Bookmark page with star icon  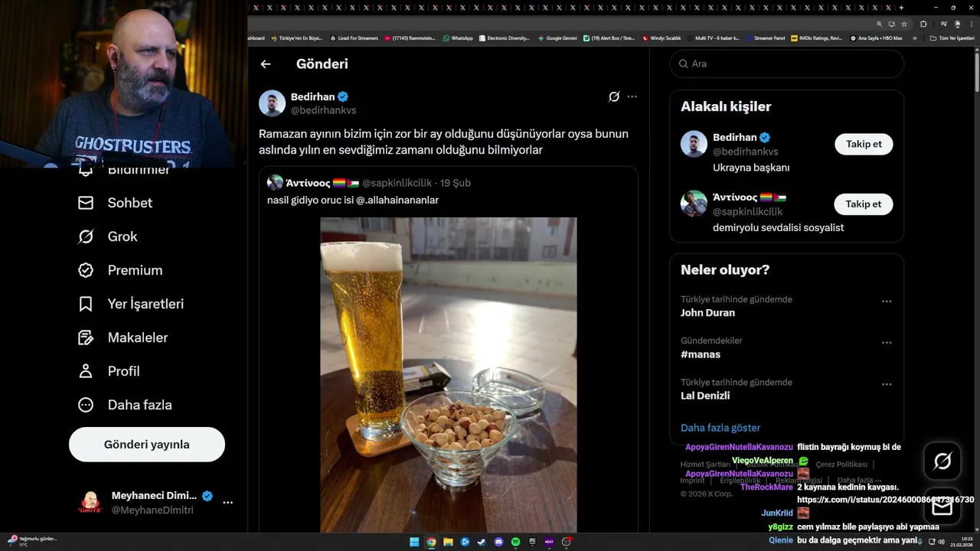pyautogui.click(x=903, y=24)
